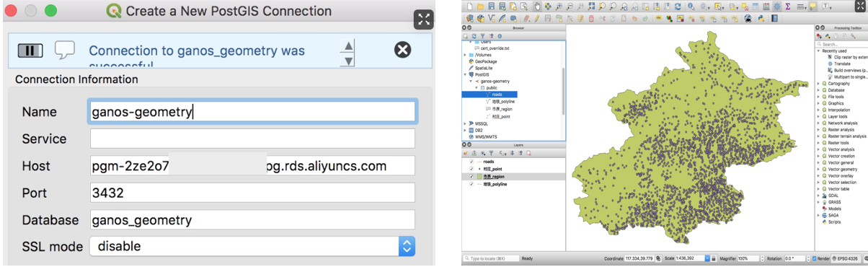
Task: Select 地铁_polyline table in Browser tree
Action: [503, 102]
